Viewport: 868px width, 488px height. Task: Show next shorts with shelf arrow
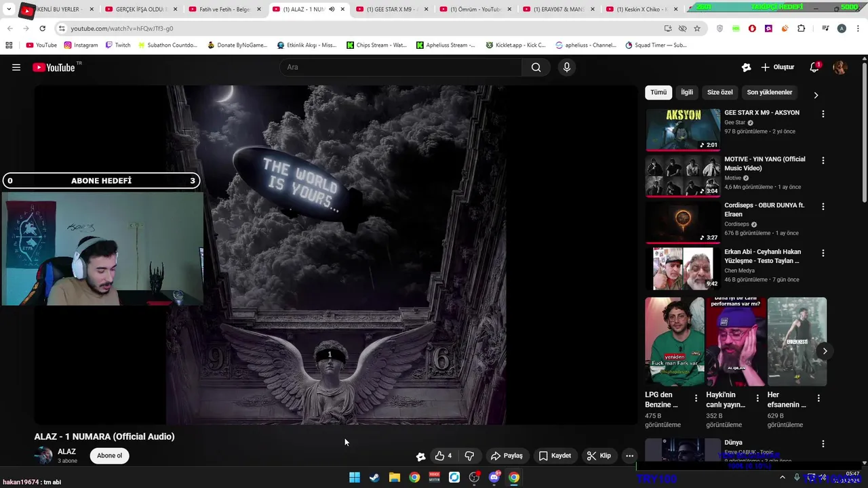coord(825,351)
